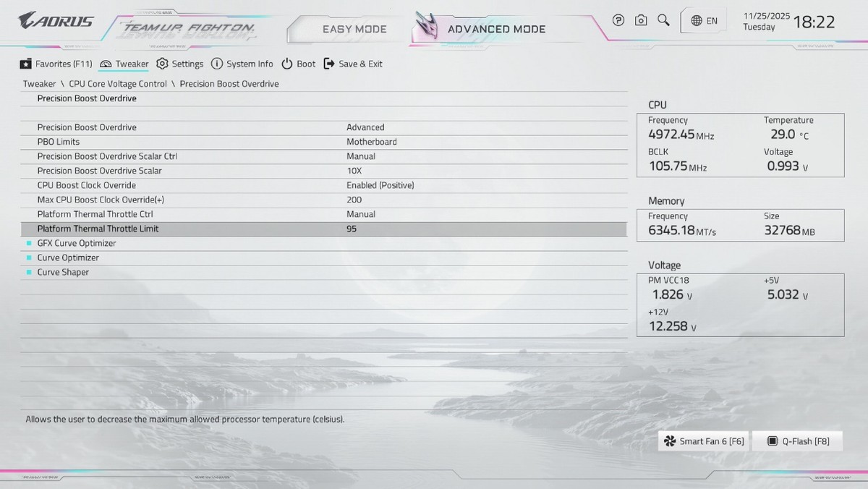Click the CPU temperature 29.0 °C reading
Screen dimensions: 868x489
click(x=790, y=135)
